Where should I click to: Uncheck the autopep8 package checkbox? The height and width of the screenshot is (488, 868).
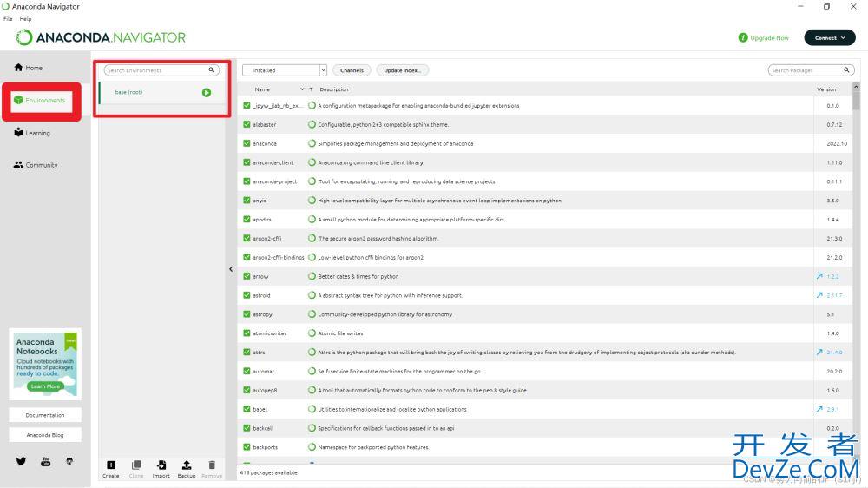[x=247, y=389]
